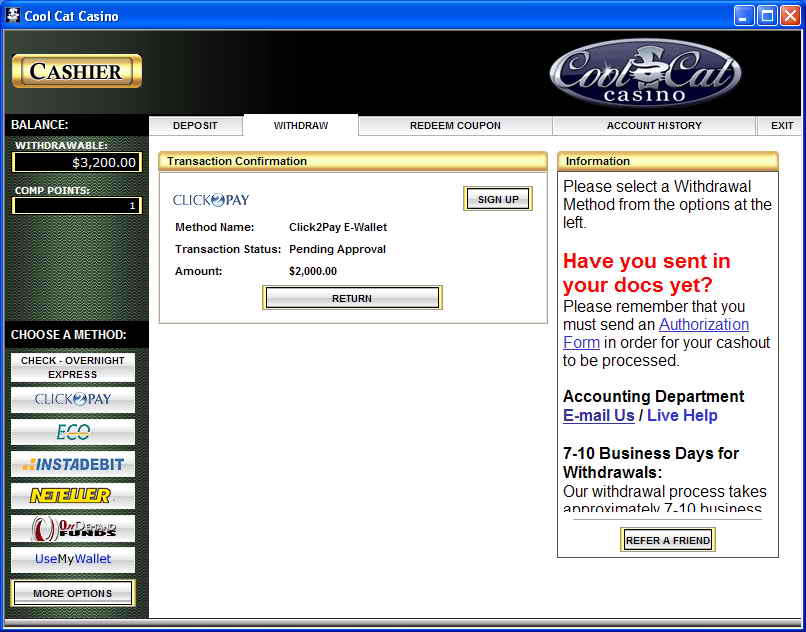This screenshot has height=632, width=806.
Task: Close the Cool Cat Casino window
Action: click(790, 16)
